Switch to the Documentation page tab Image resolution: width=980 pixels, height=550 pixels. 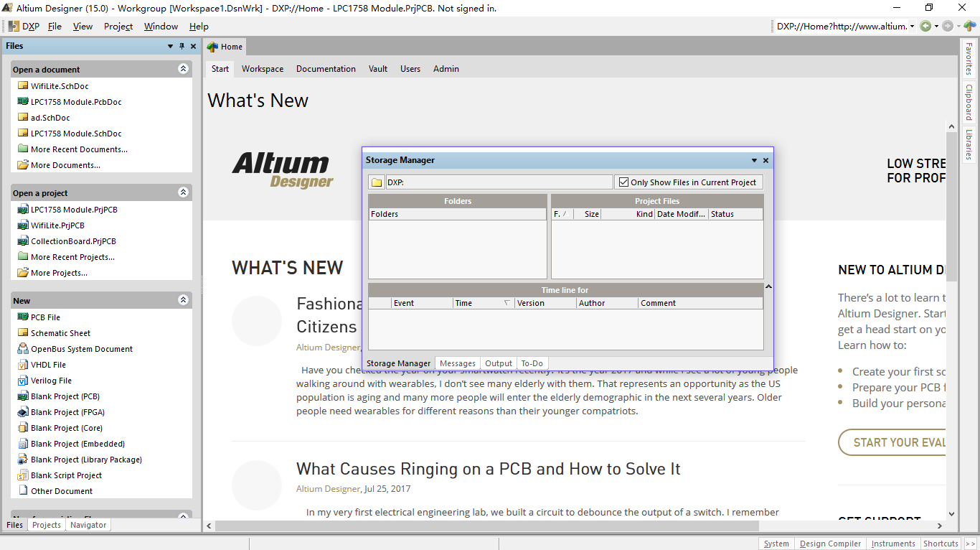pyautogui.click(x=326, y=69)
